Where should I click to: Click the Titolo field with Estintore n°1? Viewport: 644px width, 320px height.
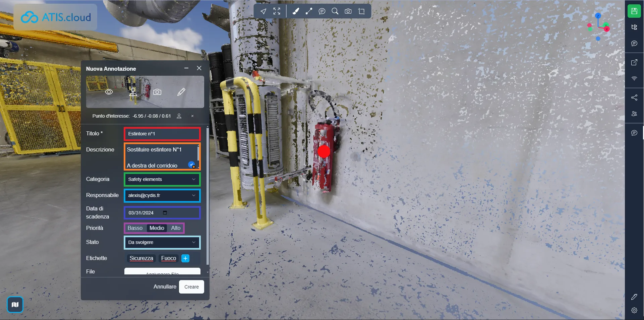click(x=162, y=134)
